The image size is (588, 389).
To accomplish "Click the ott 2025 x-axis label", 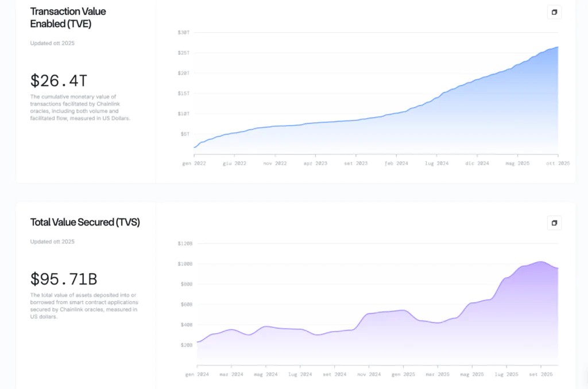I will pyautogui.click(x=558, y=164).
